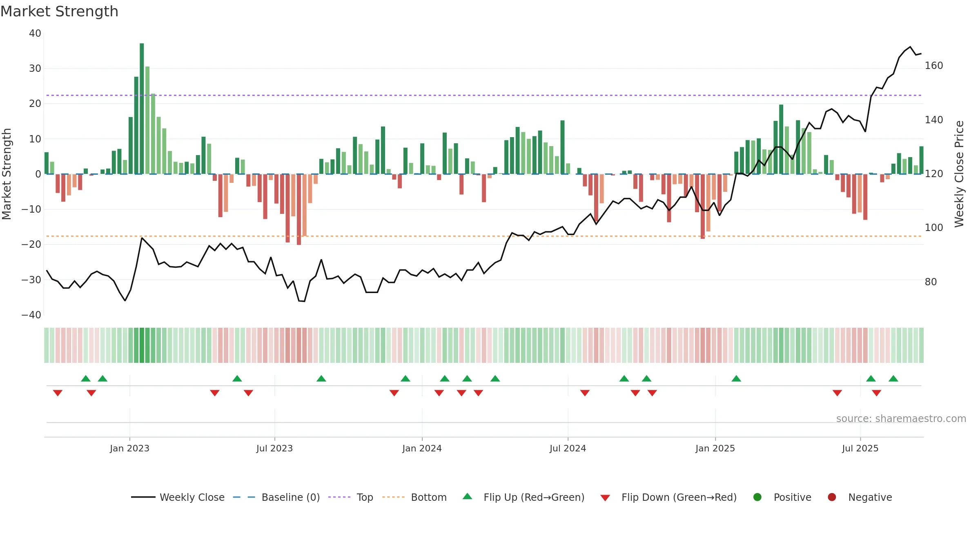Viewport: 980px width, 551px height.
Task: Click the Jul 2024 axis label
Action: (x=568, y=448)
